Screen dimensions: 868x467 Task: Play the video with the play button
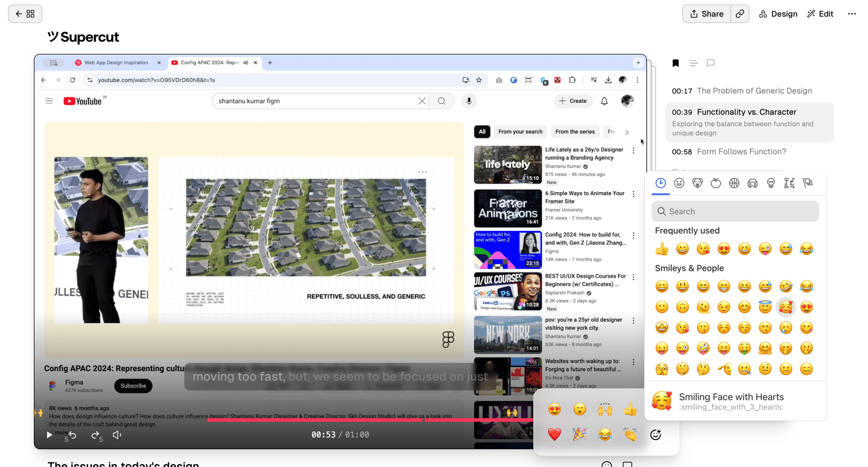49,435
